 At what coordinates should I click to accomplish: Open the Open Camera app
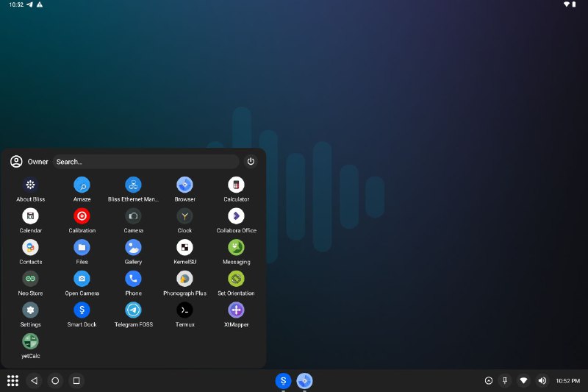pos(82,279)
